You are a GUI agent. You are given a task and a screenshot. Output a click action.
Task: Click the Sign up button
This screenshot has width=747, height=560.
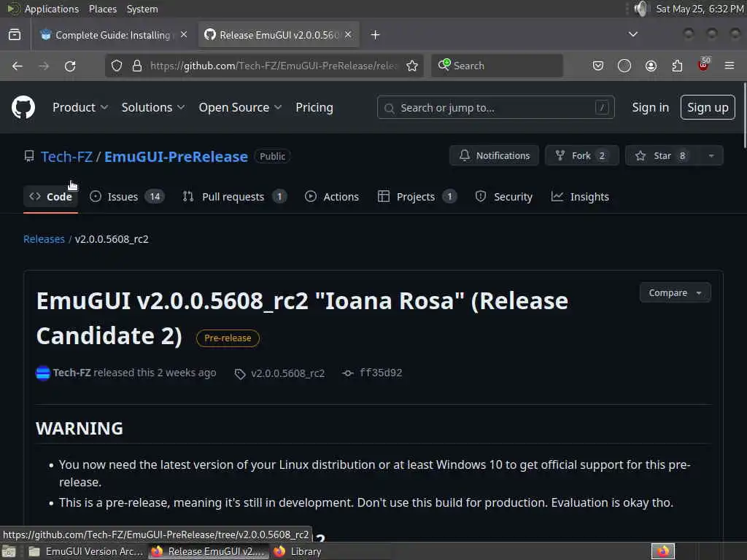[x=708, y=108]
